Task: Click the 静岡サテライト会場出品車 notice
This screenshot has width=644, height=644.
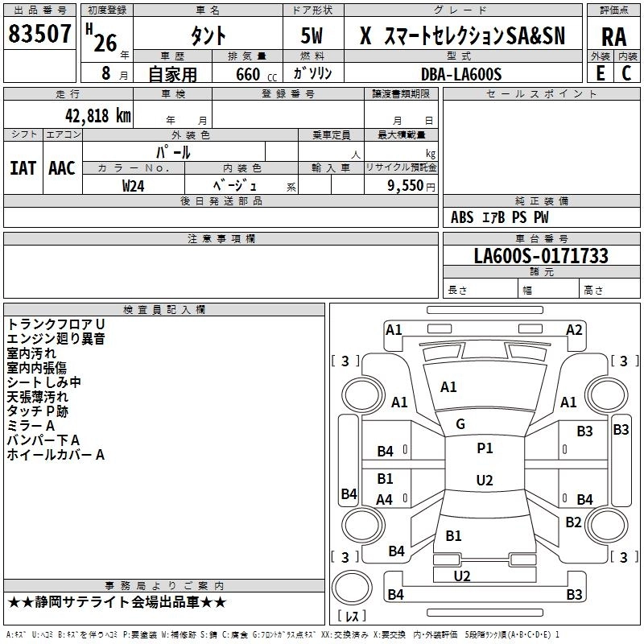Action: tap(117, 602)
